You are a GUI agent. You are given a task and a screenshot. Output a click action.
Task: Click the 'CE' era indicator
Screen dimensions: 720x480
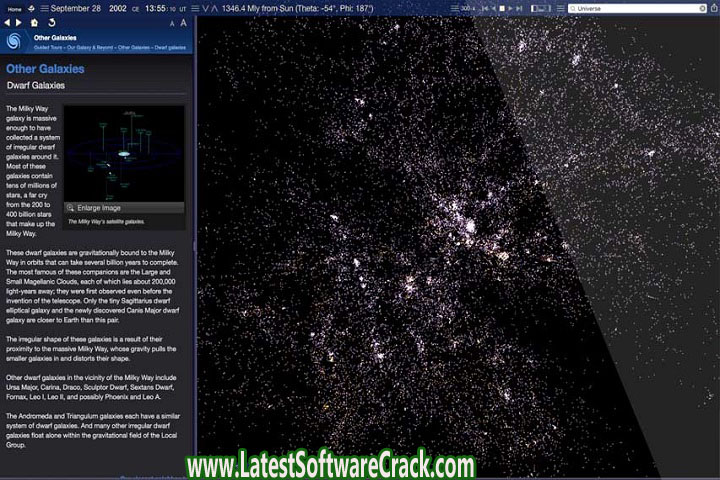(135, 9)
